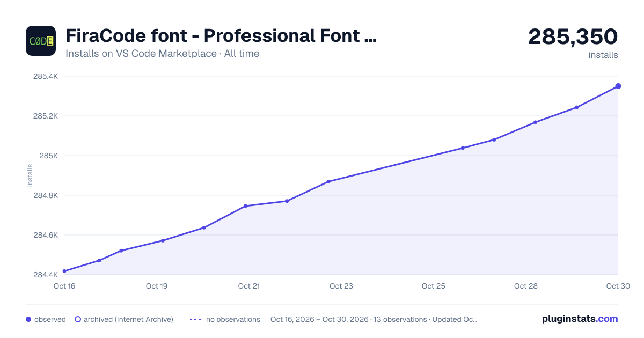Click the Oct 25 x-axis label
Viewport: 644px width, 338px height.
(434, 286)
